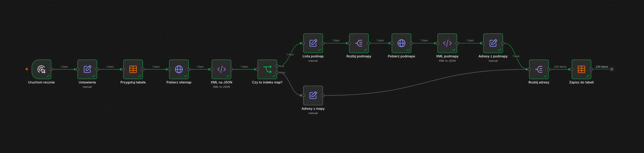Click the true output of the If node

tap(277, 66)
